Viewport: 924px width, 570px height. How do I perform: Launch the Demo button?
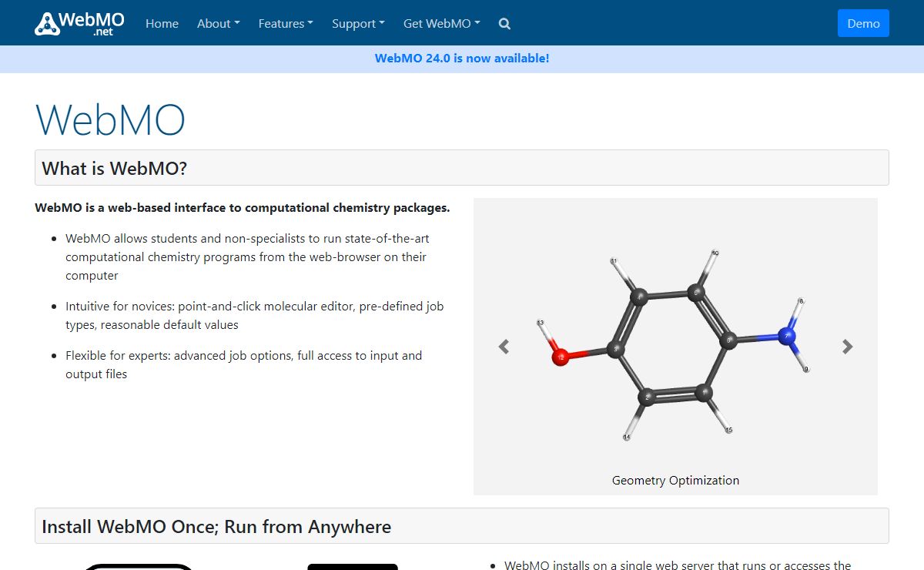pyautogui.click(x=863, y=23)
